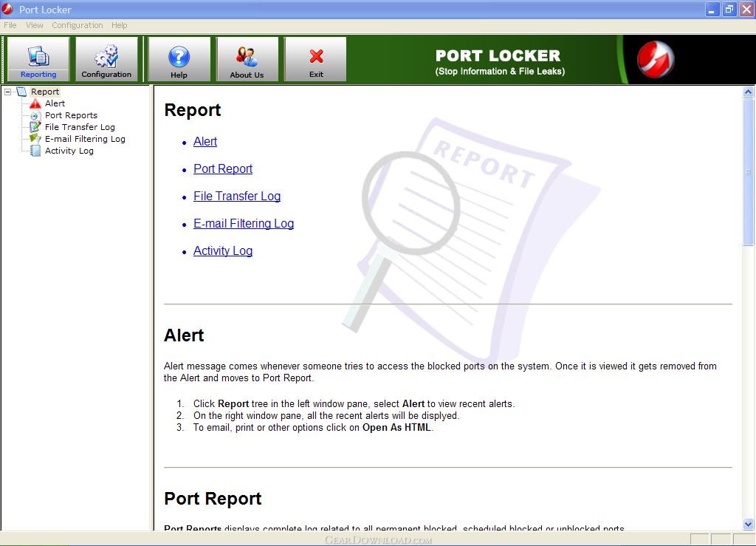Click the E-mail Filtering Log tree icon

[x=35, y=139]
